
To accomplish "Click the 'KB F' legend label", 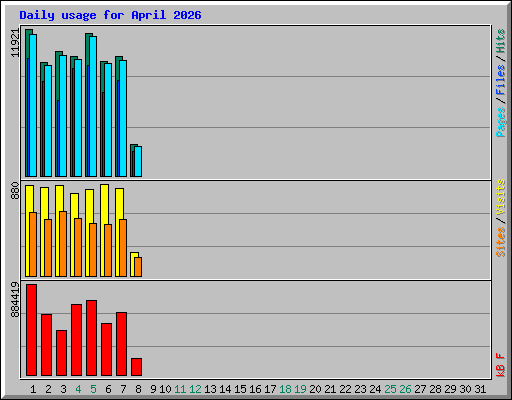I will tap(500, 365).
